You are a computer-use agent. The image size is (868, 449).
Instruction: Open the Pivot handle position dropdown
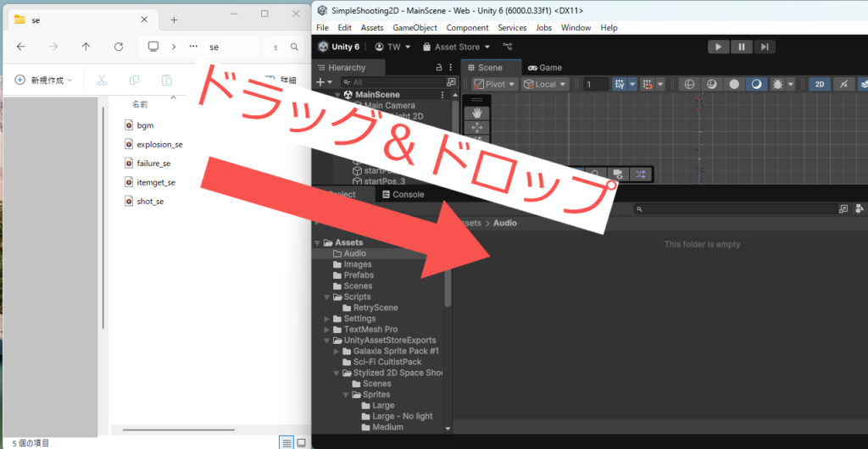495,84
